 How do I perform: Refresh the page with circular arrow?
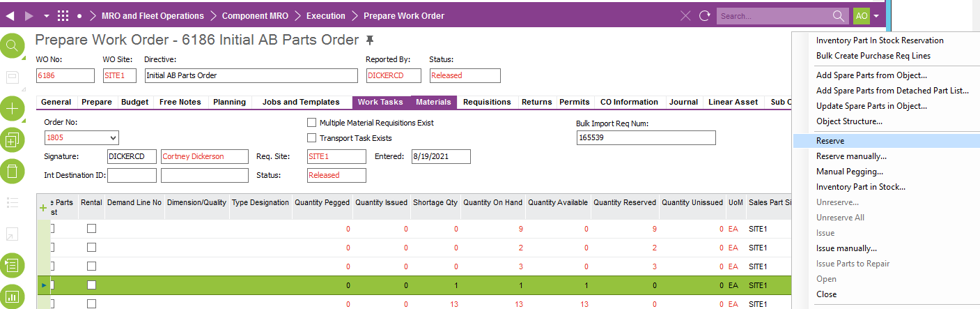click(x=704, y=15)
